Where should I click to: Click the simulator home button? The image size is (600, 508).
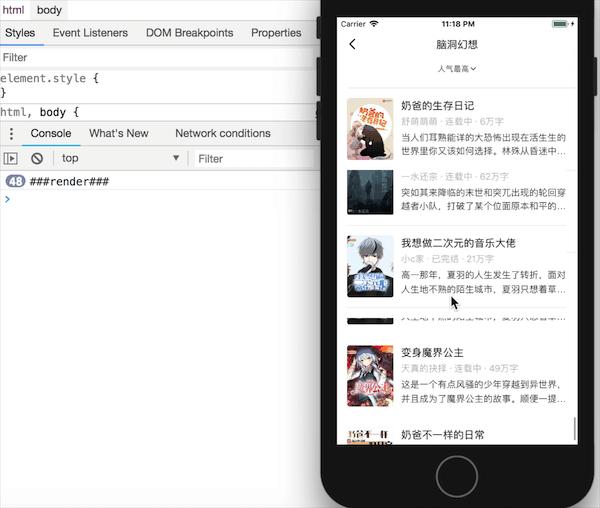pyautogui.click(x=457, y=477)
